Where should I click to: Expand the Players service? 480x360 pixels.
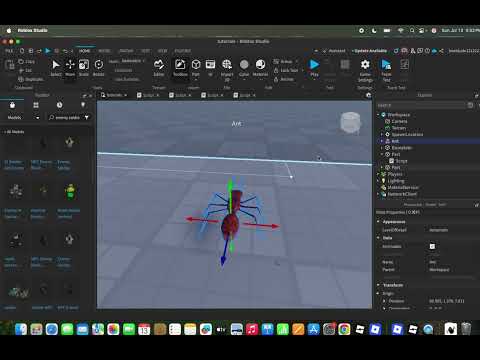(378, 174)
